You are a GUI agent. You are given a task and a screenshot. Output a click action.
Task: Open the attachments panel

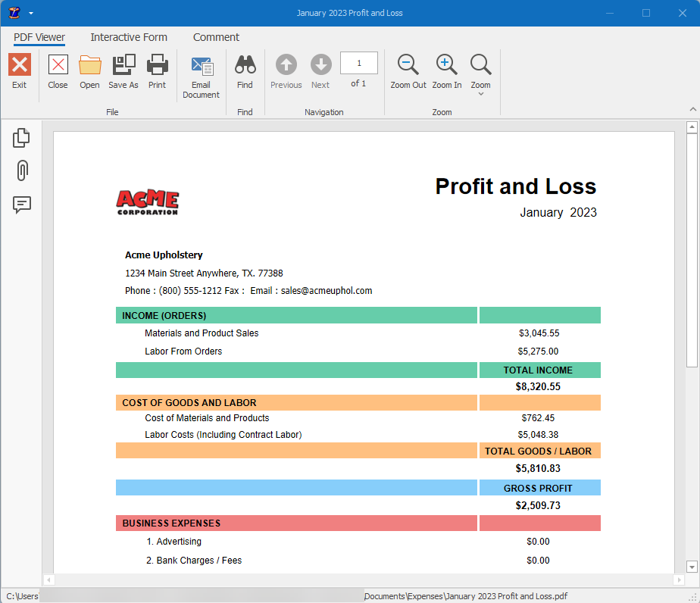click(21, 170)
